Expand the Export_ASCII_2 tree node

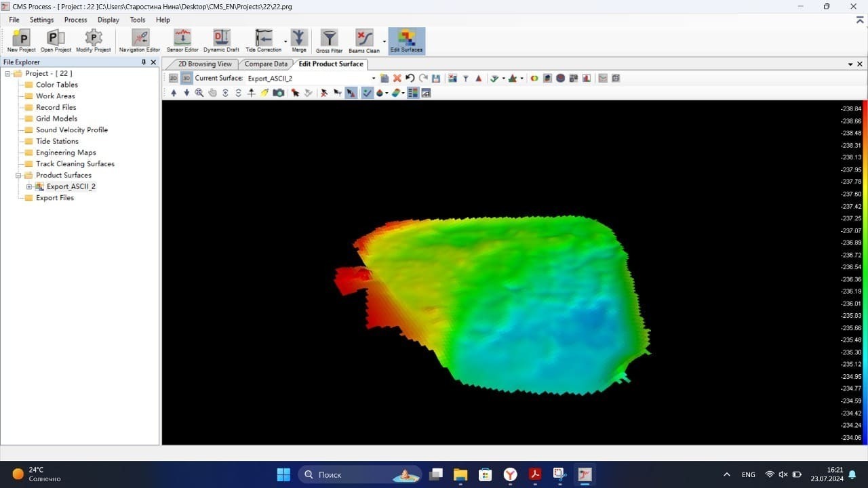point(29,186)
